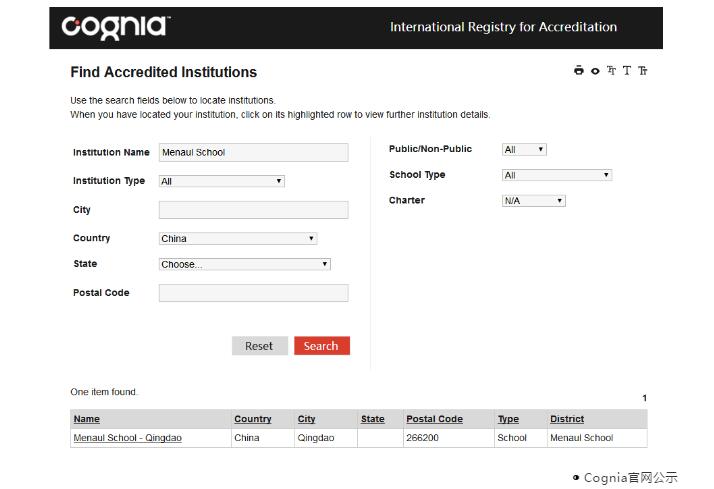
Task: Sort results by Postal Code column header
Action: [x=434, y=419]
